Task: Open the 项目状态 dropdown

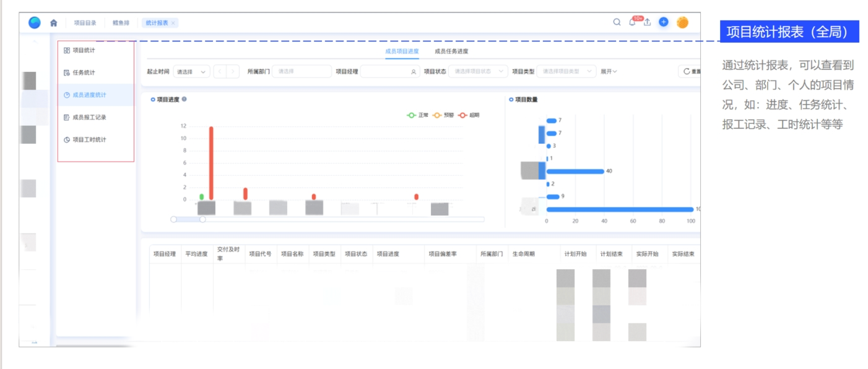Action: 477,72
